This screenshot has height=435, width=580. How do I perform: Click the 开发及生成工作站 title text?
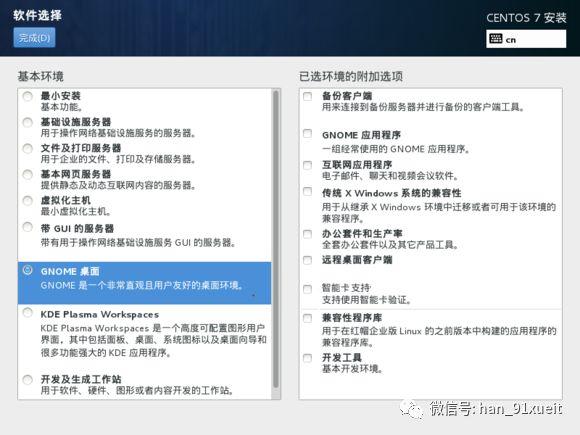click(x=81, y=379)
